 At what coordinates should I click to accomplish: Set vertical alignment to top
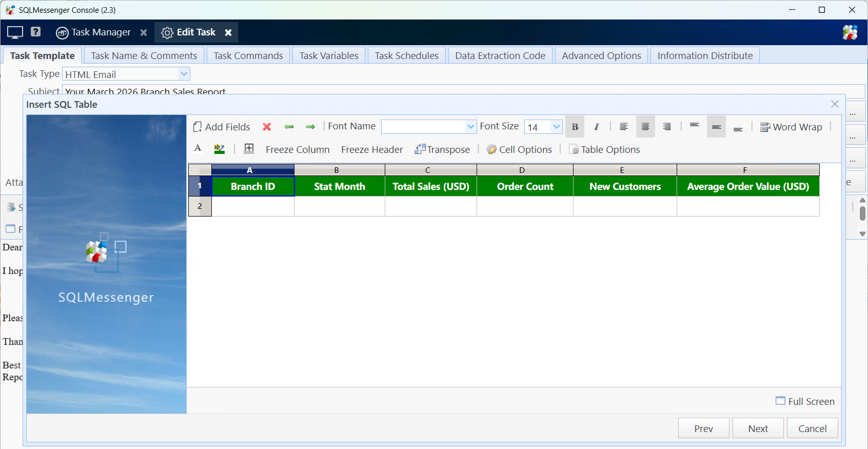[695, 127]
